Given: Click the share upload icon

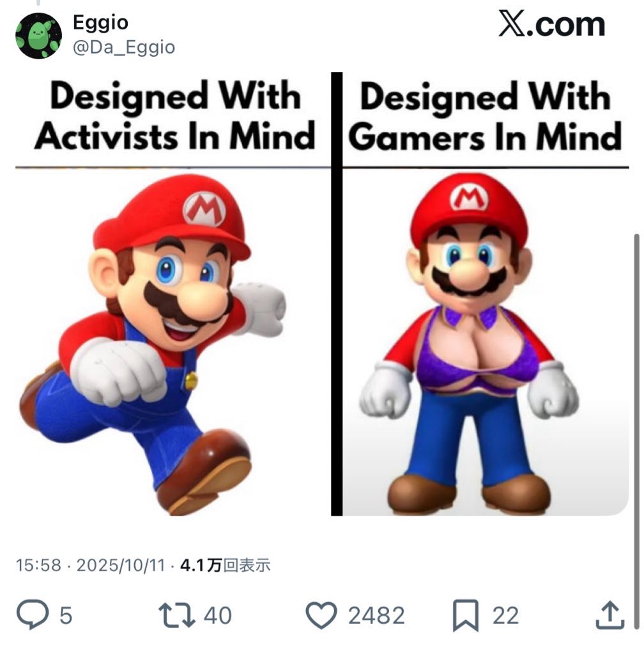Looking at the screenshot, I should coord(609,616).
